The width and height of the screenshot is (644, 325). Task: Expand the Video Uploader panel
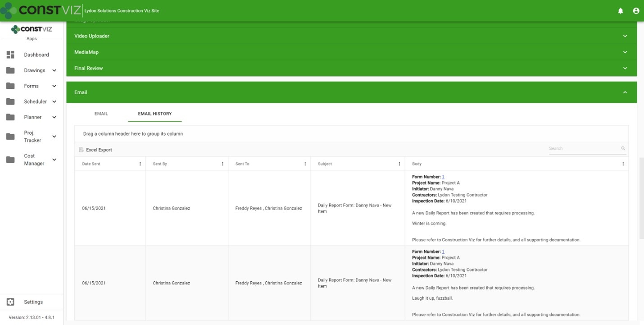click(625, 36)
